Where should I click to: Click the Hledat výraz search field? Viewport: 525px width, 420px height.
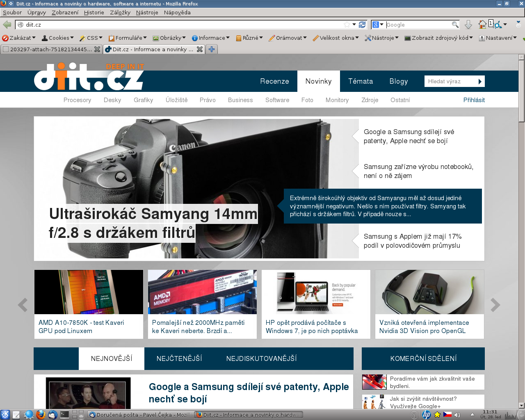click(x=450, y=81)
